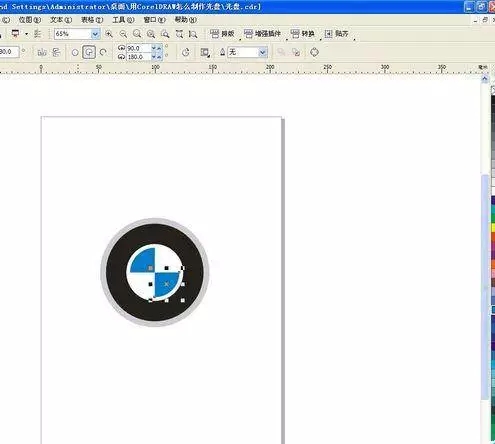
Task: Click the Zoom to Selected icon
Action: click(137, 34)
